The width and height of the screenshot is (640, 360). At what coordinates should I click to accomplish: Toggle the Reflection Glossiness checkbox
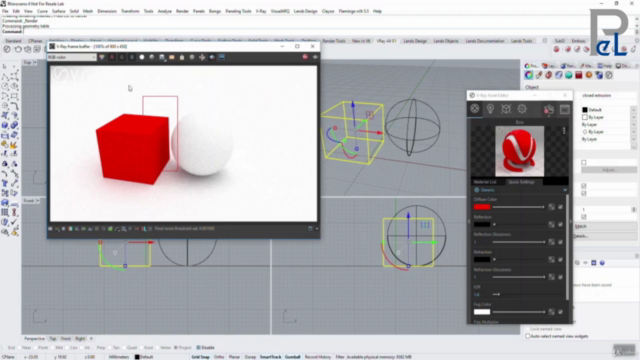[561, 242]
